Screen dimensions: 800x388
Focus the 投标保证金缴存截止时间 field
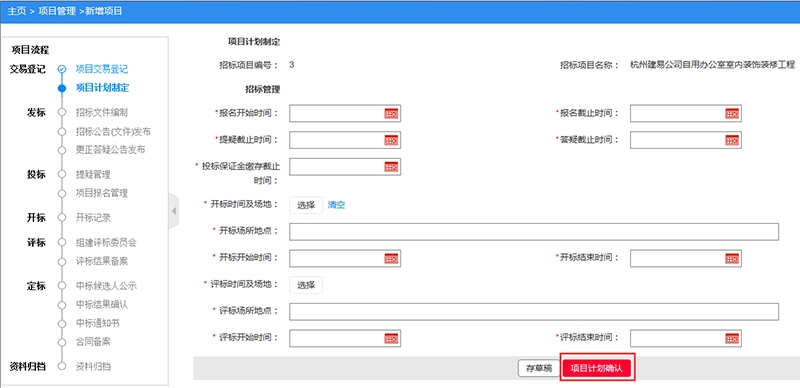[345, 166]
